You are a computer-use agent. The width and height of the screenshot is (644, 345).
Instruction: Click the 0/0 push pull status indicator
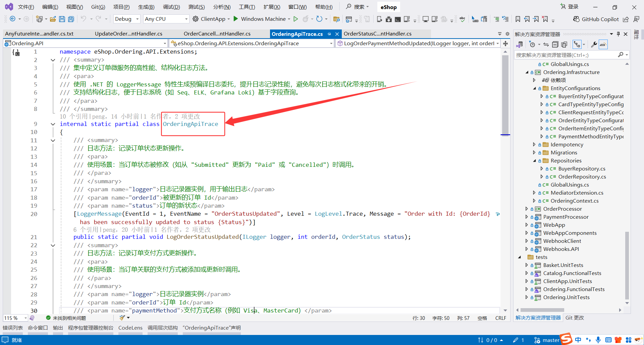490,340
